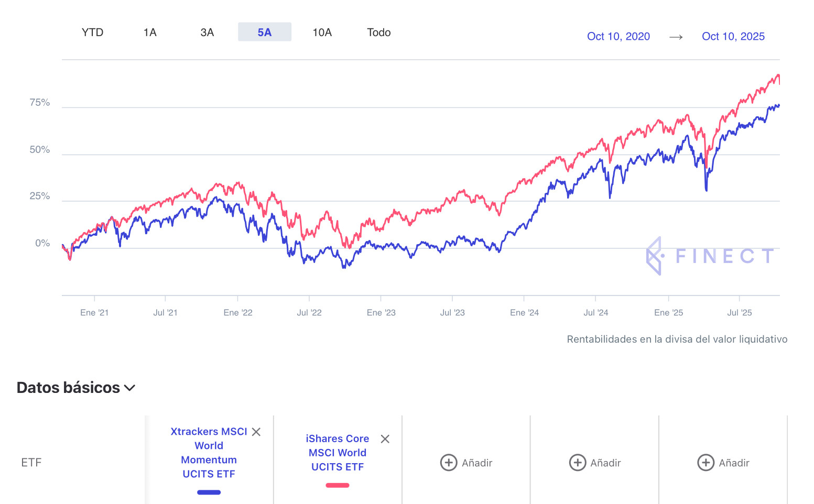
Task: Click the second Añadir plus icon
Action: (x=577, y=463)
